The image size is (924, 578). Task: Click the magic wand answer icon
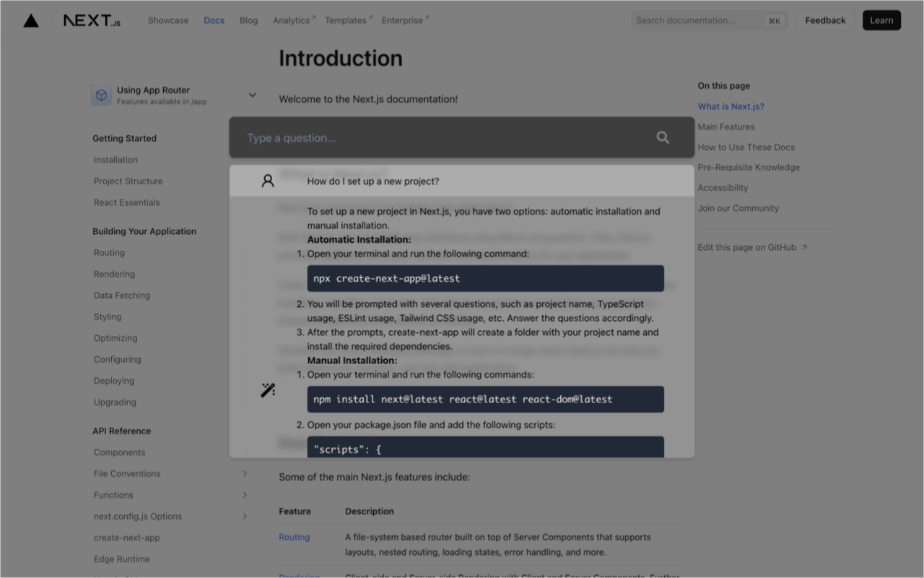click(268, 390)
